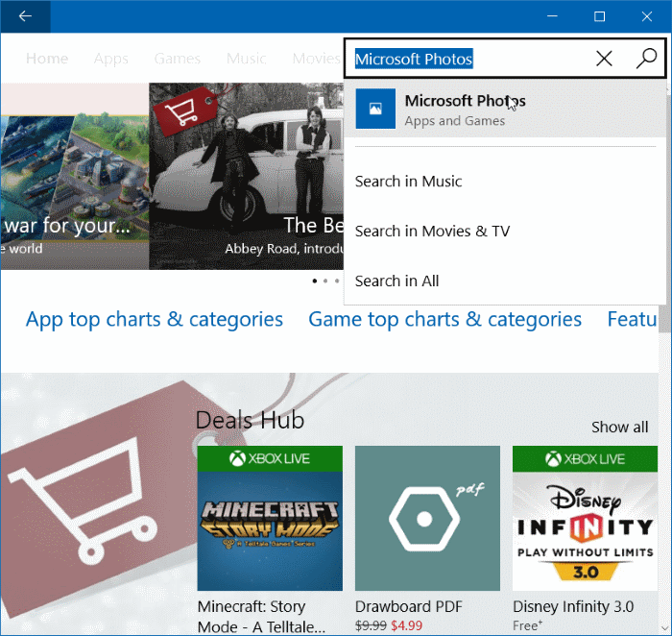Open the Microsoft Photos app icon suggestion

375,109
